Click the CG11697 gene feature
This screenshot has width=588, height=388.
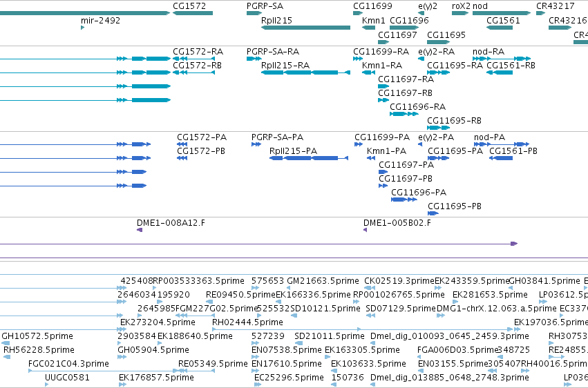tap(383, 42)
